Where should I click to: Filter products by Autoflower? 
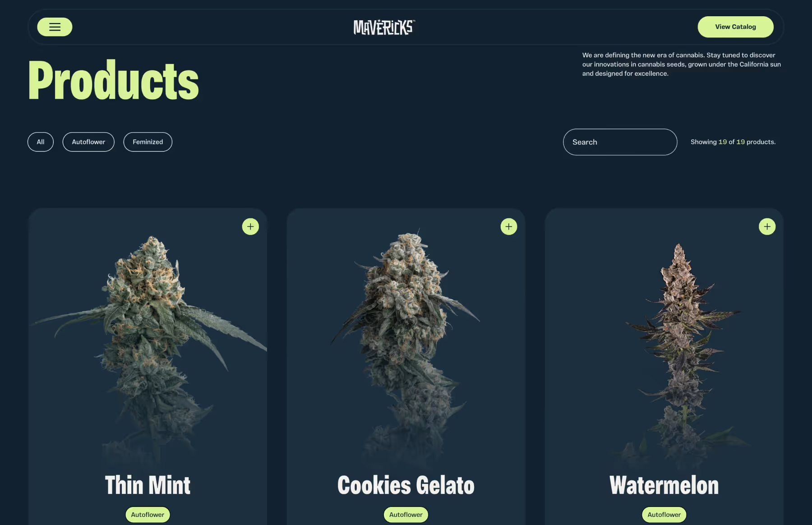(88, 142)
